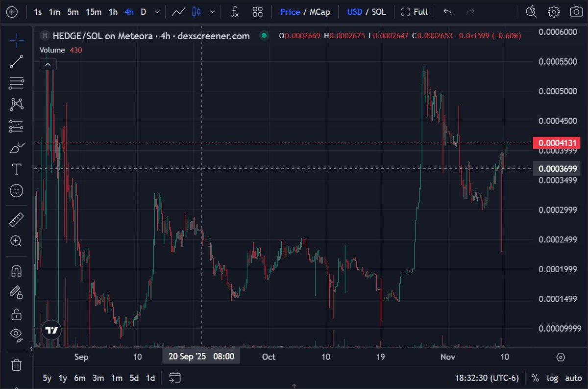Select the text annotation tool

click(16, 169)
